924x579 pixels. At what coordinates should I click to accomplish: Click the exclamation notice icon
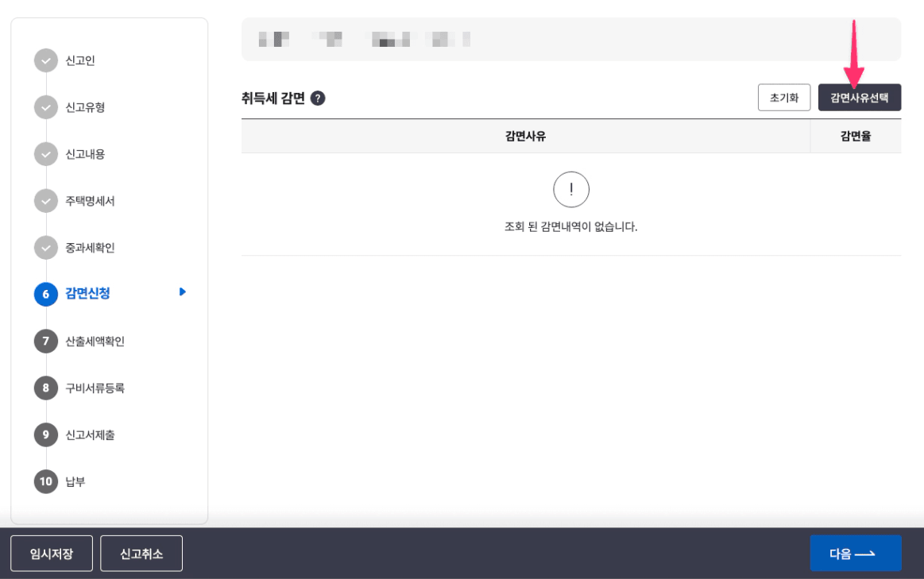[571, 190]
